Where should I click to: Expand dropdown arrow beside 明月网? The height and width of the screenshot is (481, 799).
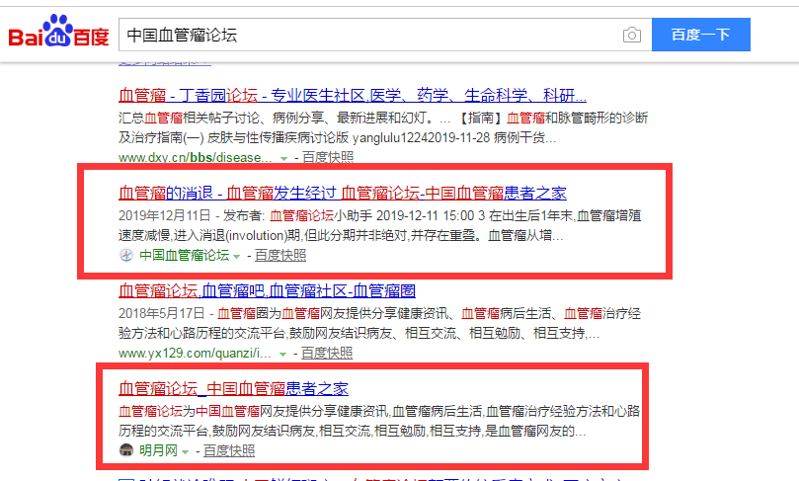pyautogui.click(x=185, y=452)
